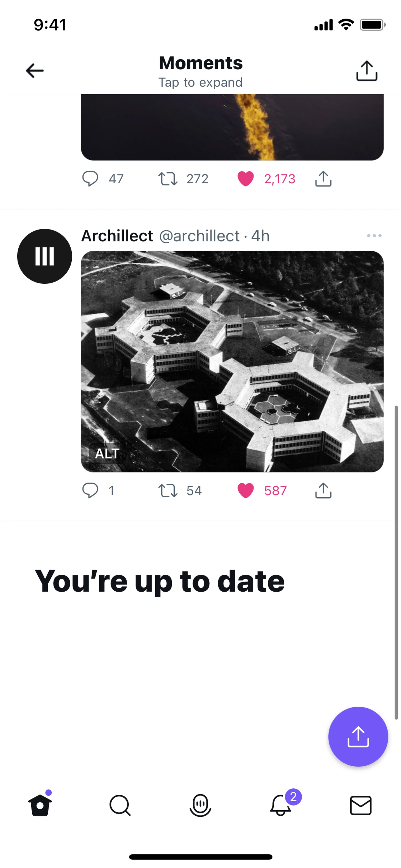
Task: Open replies on the 47-comment tweet
Action: point(90,179)
